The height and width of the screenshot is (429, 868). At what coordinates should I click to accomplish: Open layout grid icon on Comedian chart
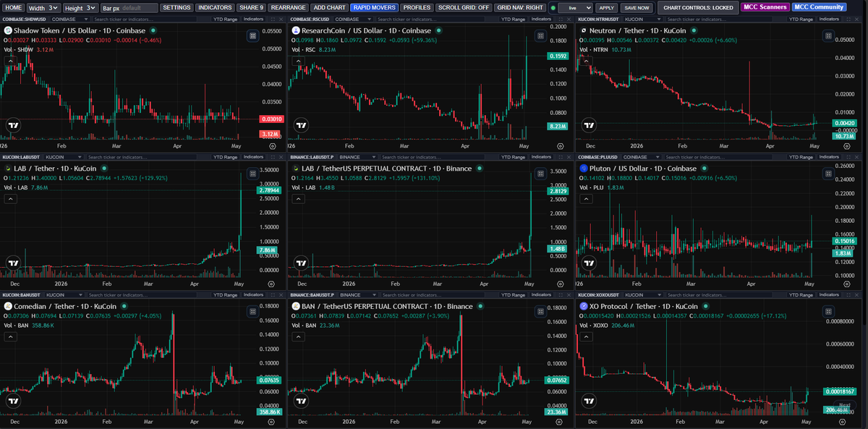point(252,310)
